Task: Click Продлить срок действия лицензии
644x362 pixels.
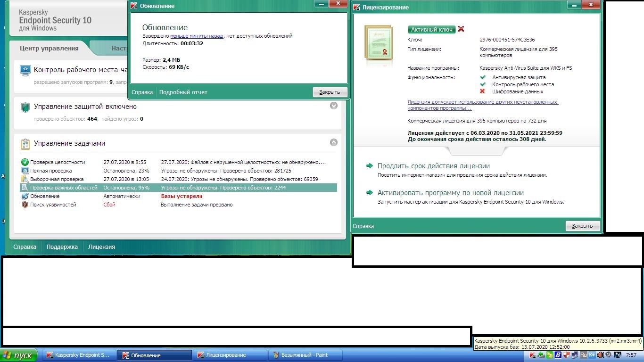Action: tap(433, 166)
